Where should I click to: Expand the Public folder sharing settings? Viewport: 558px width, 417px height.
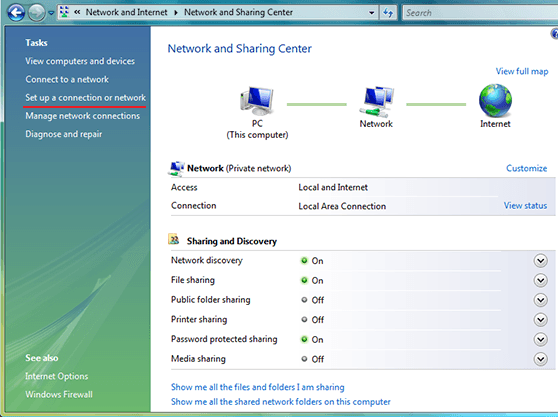point(540,300)
